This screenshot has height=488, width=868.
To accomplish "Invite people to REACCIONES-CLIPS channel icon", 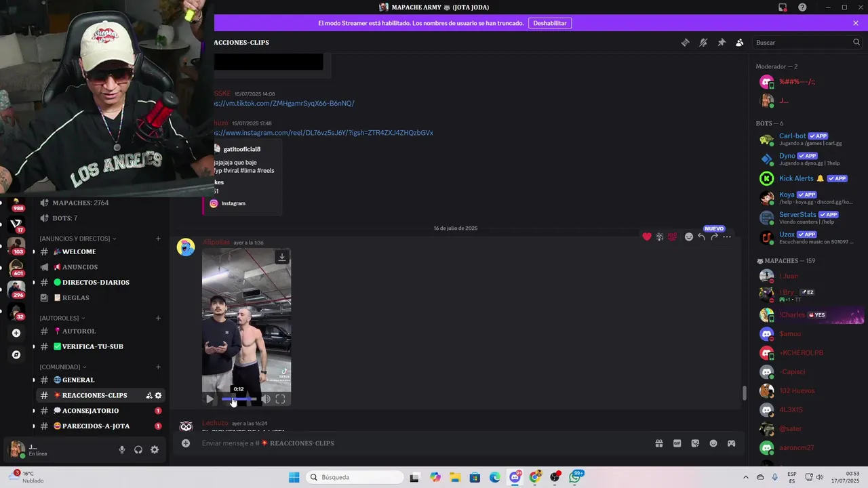I will (149, 395).
